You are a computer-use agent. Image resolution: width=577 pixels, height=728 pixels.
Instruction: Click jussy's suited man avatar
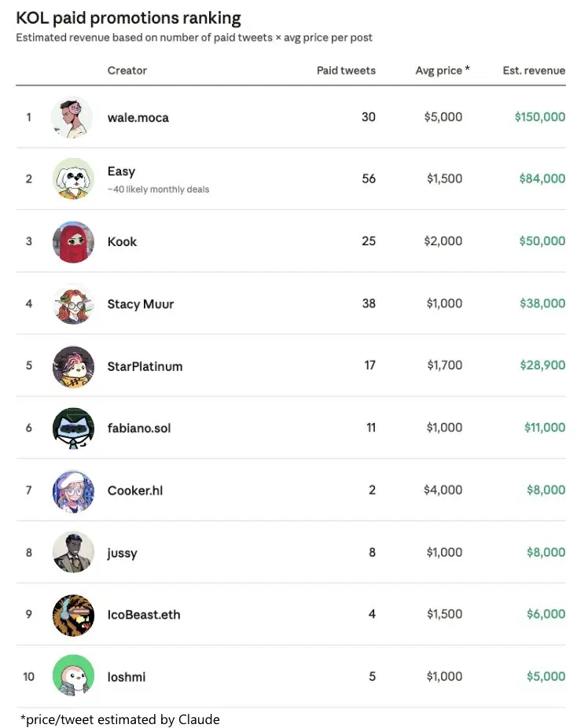point(73,553)
